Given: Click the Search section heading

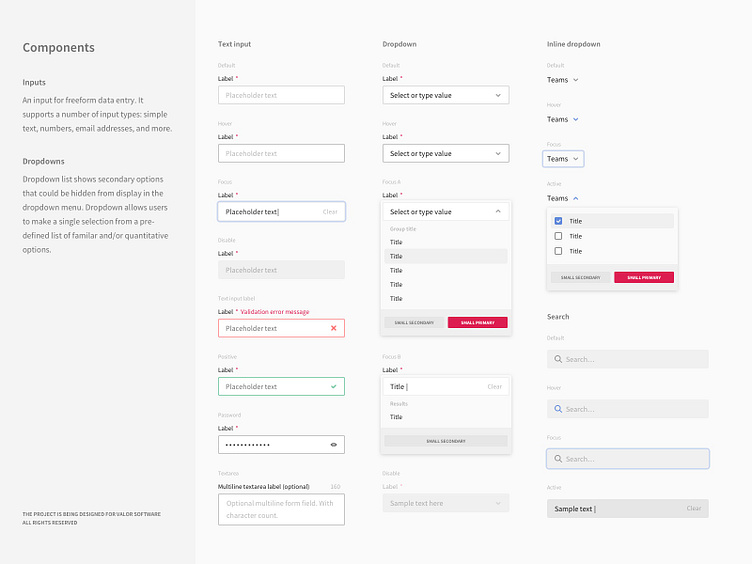Looking at the screenshot, I should pos(558,317).
